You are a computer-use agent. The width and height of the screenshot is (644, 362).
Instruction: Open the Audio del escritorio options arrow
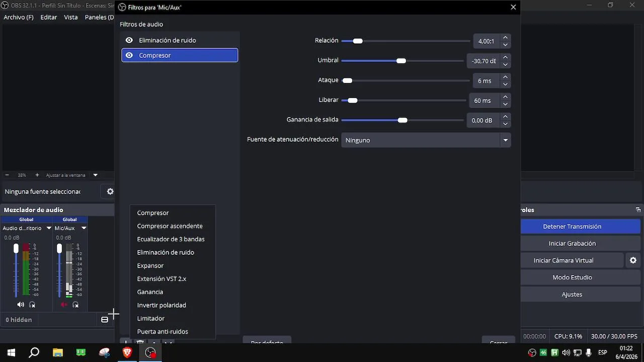click(x=49, y=228)
